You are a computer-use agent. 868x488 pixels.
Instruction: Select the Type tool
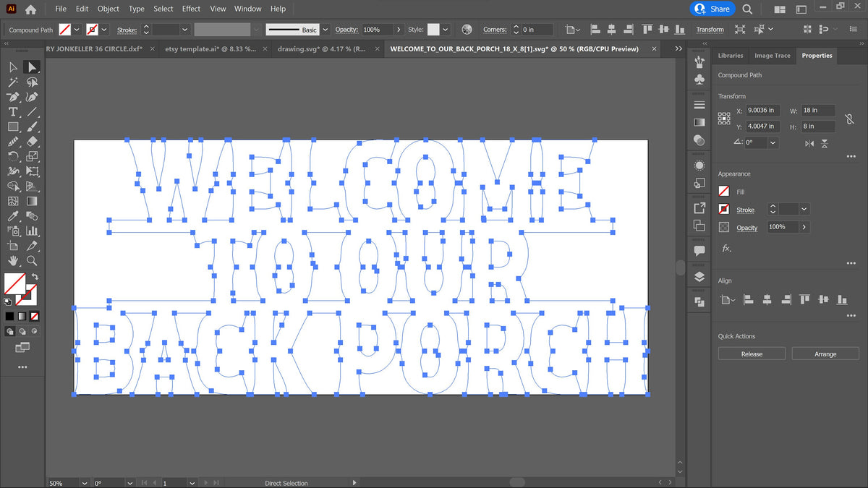(13, 112)
